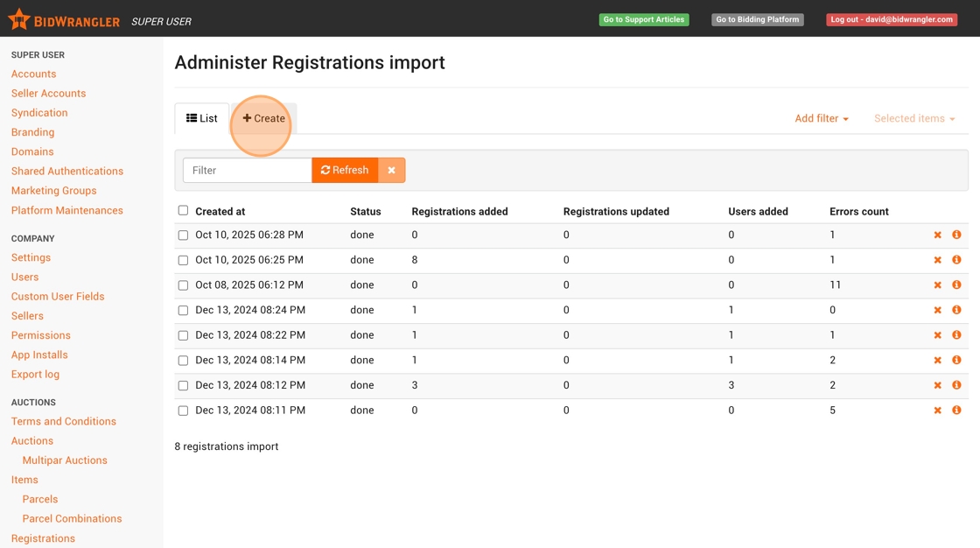Click Go to Support Articles button
980x548 pixels.
[x=643, y=19]
